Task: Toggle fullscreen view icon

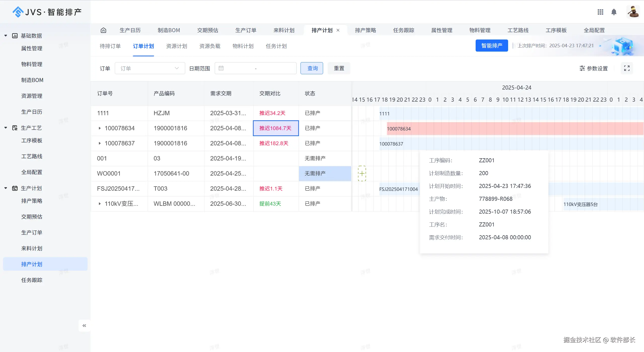Action: point(627,68)
